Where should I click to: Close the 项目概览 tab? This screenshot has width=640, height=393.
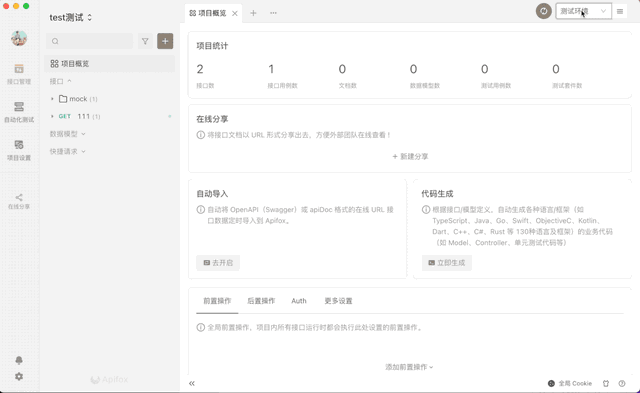tap(235, 13)
